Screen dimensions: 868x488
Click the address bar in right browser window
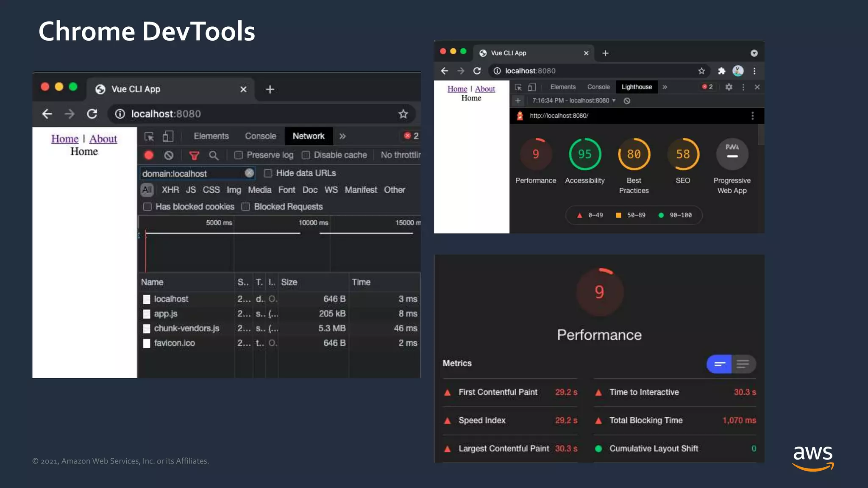click(600, 71)
